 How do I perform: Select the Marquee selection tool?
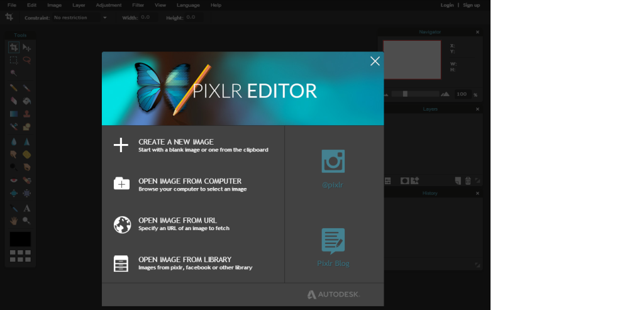14,60
